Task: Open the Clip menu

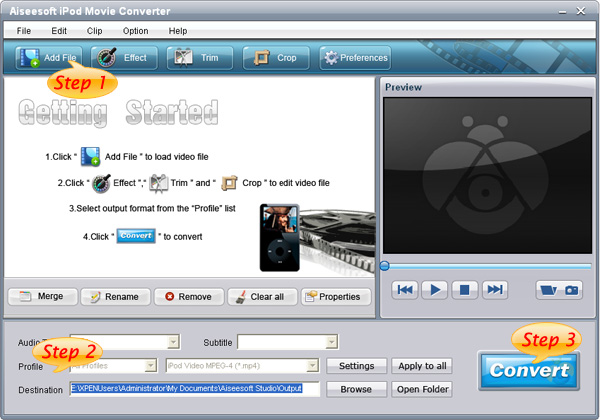Action: point(94,31)
